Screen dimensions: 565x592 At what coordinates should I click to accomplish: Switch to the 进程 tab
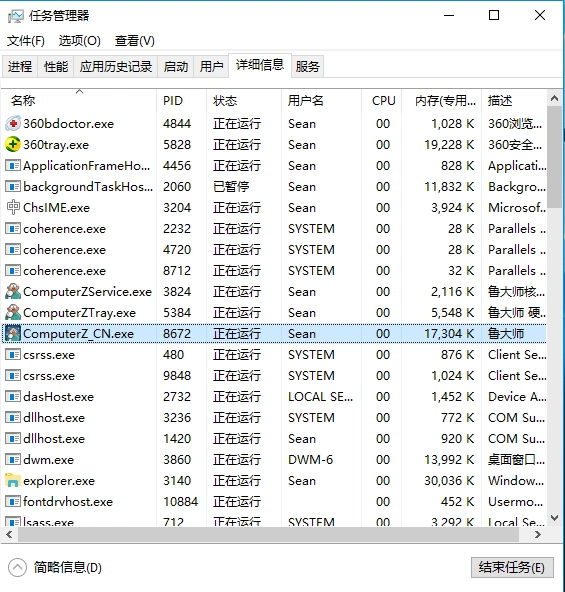coord(20,66)
